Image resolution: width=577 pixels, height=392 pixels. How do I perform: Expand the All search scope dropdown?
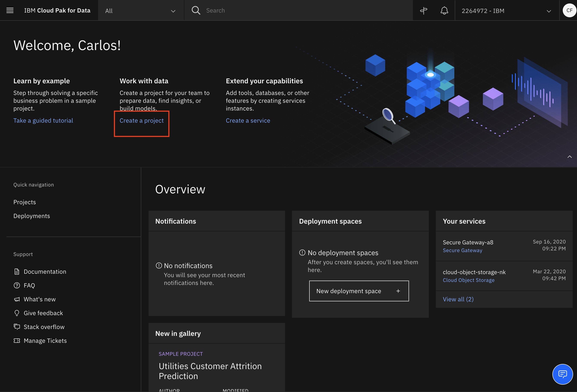coord(141,10)
